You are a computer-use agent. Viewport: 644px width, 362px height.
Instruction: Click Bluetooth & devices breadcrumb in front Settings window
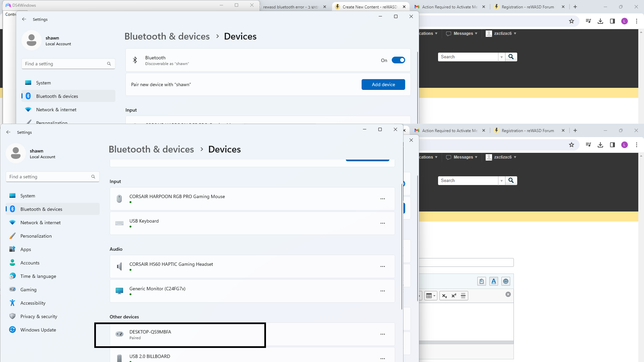coord(151,149)
